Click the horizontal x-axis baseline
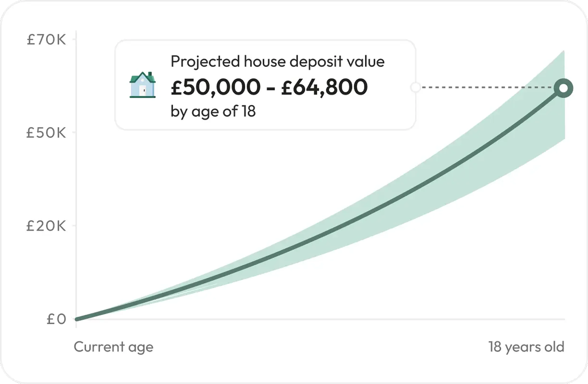 [321, 319]
